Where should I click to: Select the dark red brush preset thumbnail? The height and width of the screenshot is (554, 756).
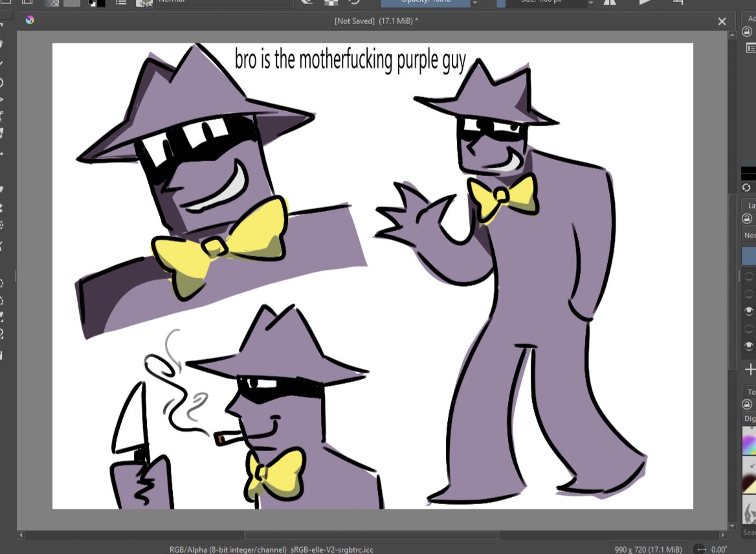pos(749,475)
